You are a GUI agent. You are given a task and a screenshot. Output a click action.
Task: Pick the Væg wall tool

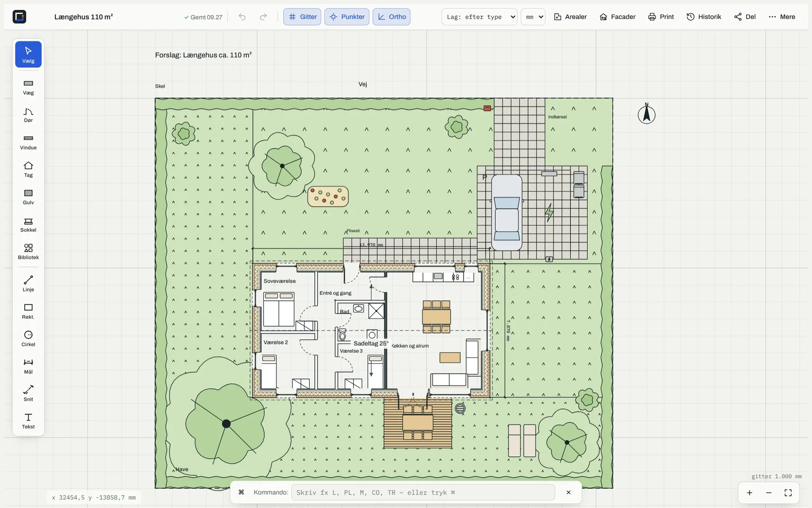pos(28,87)
